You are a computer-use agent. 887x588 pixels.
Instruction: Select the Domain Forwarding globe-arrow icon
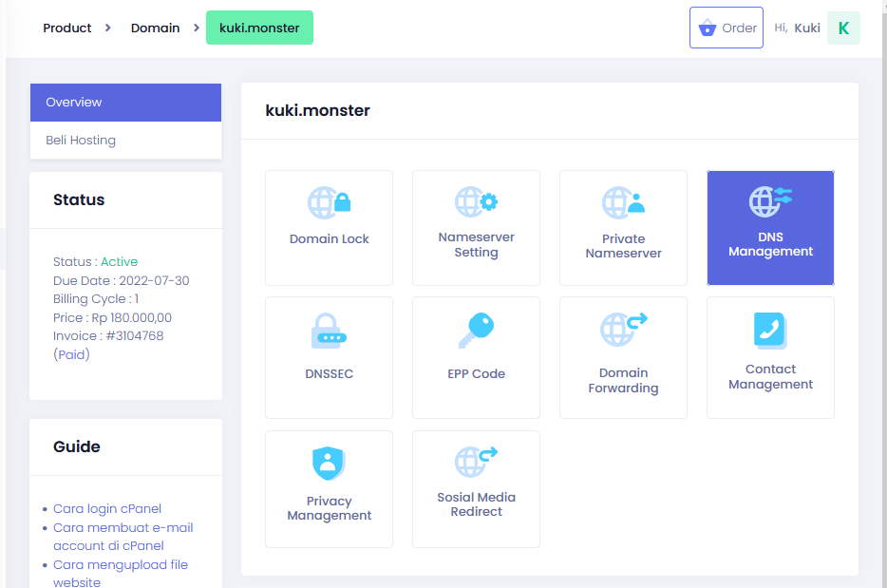623,330
